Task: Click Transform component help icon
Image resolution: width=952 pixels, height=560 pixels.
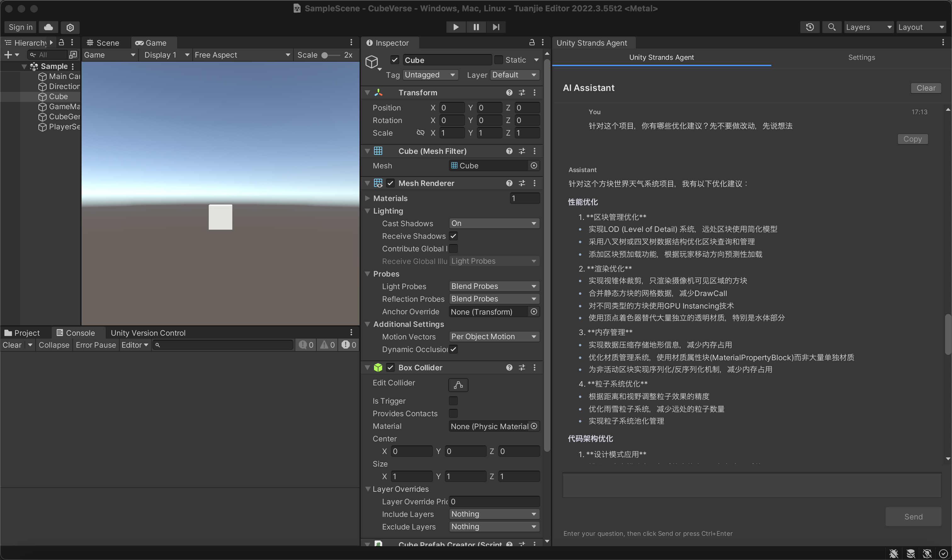Action: coord(509,92)
